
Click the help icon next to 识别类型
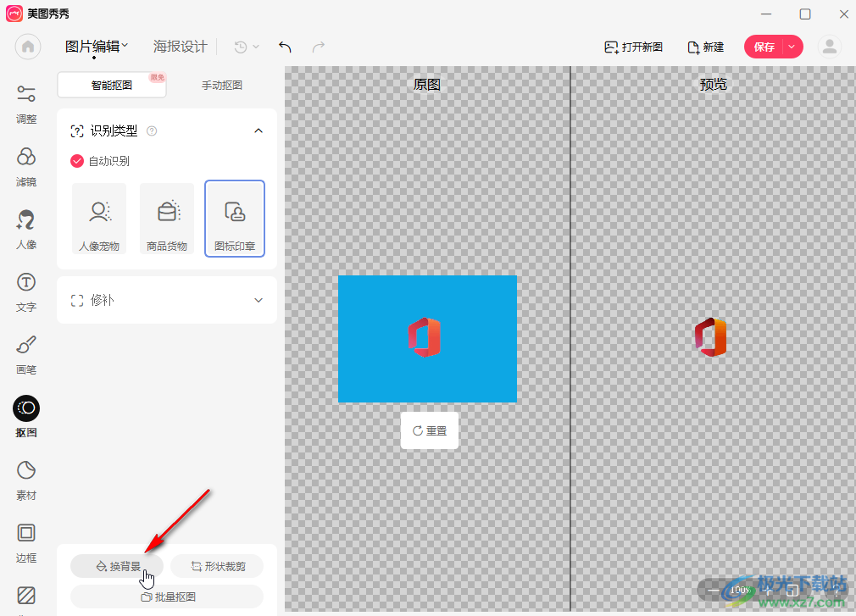point(152,131)
